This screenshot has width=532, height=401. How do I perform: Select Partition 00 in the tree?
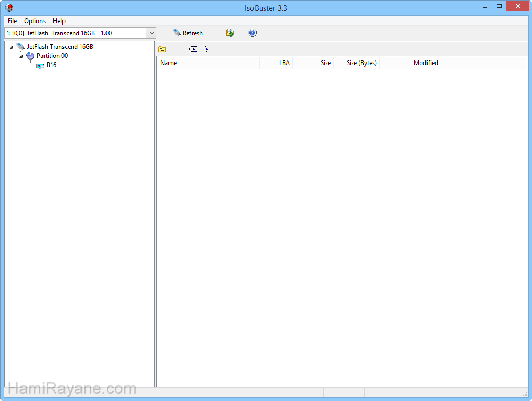click(52, 56)
